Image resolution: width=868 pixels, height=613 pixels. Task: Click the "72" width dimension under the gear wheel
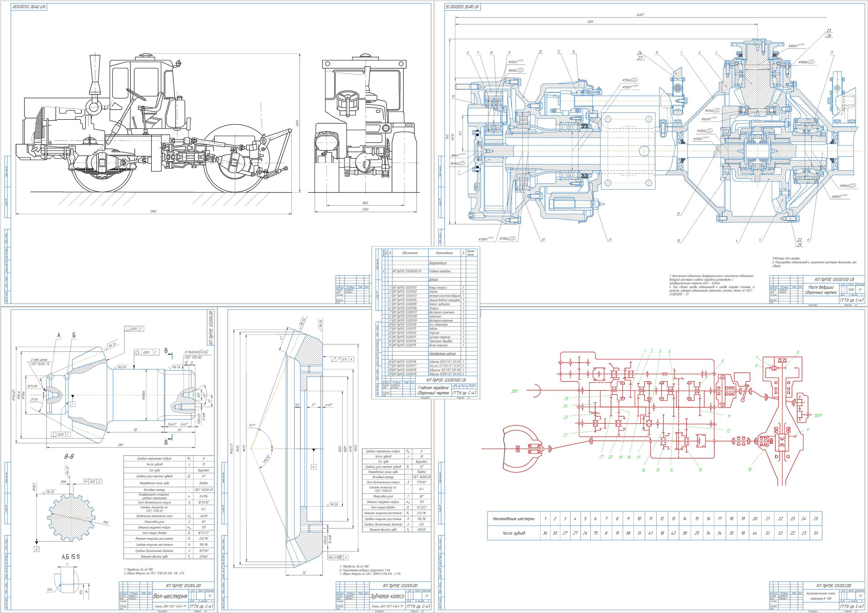pyautogui.click(x=304, y=573)
